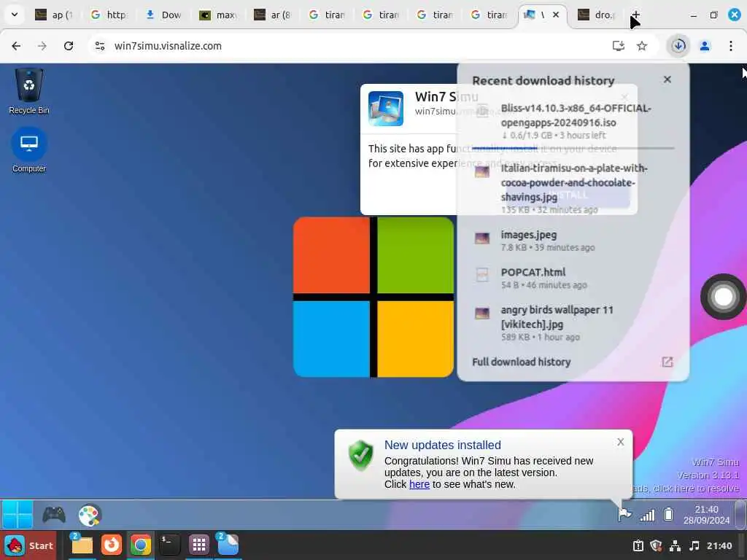Click the Start button with Angry Birds icon

point(28,545)
